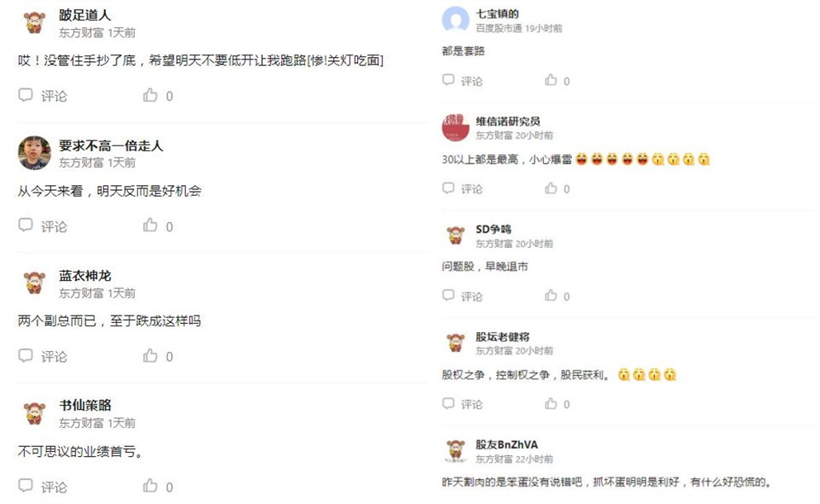Open 要求不高一倍走人's child photo avatar
Image resolution: width=820 pixels, height=504 pixels.
tap(35, 153)
